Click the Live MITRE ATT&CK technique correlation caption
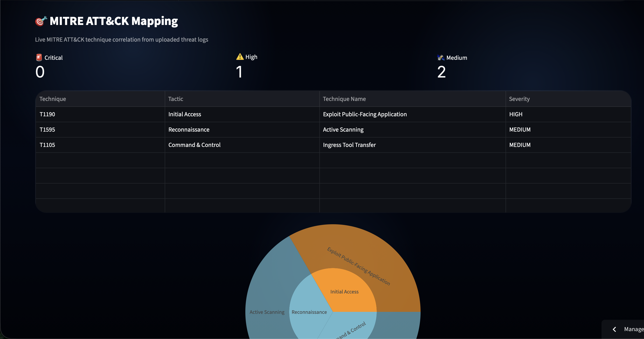The width and height of the screenshot is (644, 339). point(122,39)
